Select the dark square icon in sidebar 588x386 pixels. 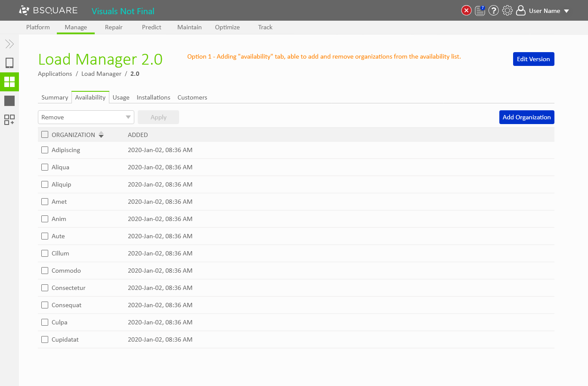pyautogui.click(x=9, y=101)
